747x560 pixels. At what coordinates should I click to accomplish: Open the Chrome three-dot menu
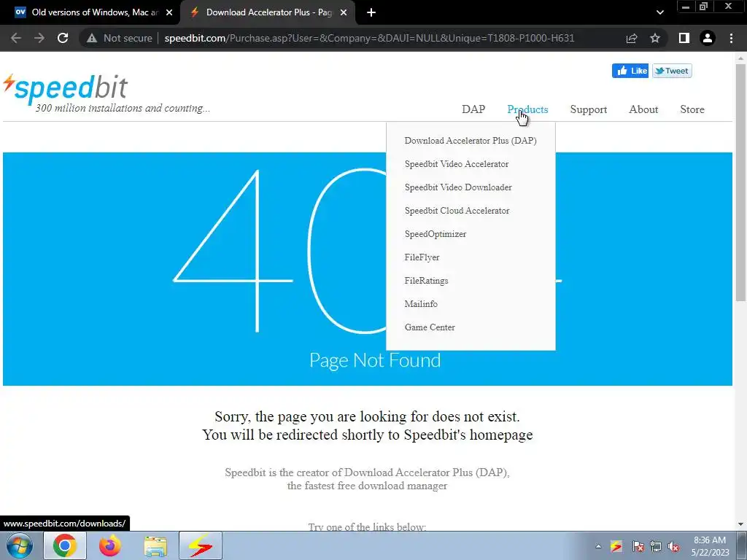tap(731, 38)
